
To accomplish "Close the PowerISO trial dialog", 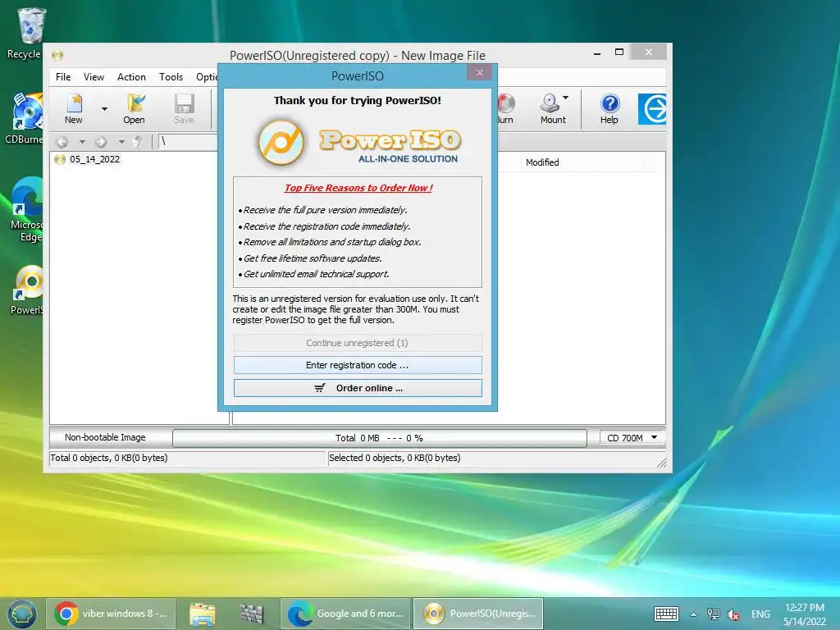I will point(479,72).
